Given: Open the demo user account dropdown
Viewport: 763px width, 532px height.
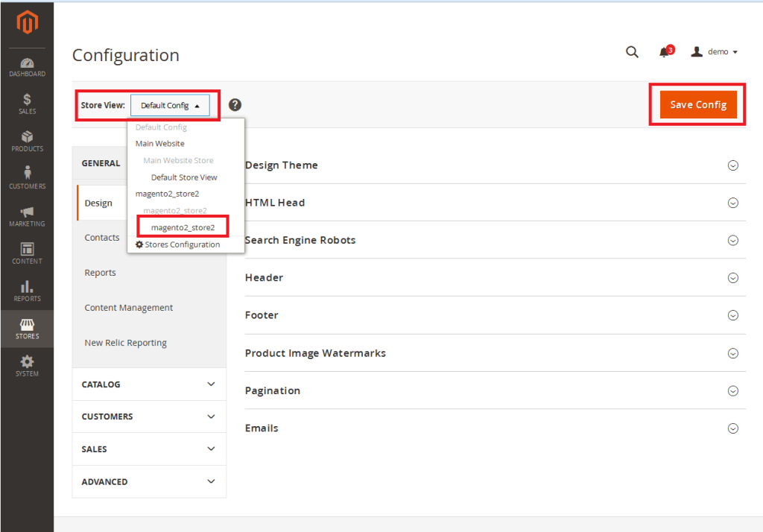Looking at the screenshot, I should point(715,52).
